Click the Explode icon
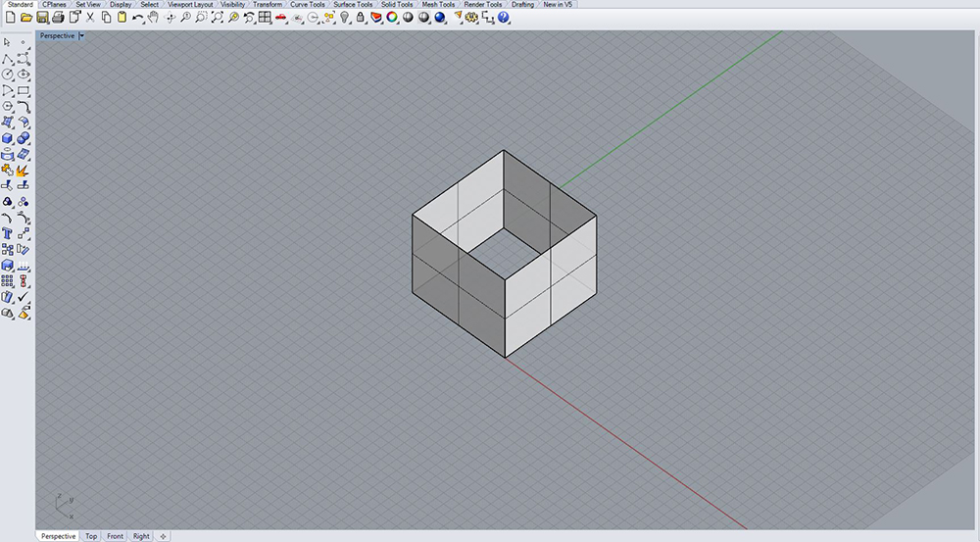This screenshot has width=980, height=542. point(24,170)
